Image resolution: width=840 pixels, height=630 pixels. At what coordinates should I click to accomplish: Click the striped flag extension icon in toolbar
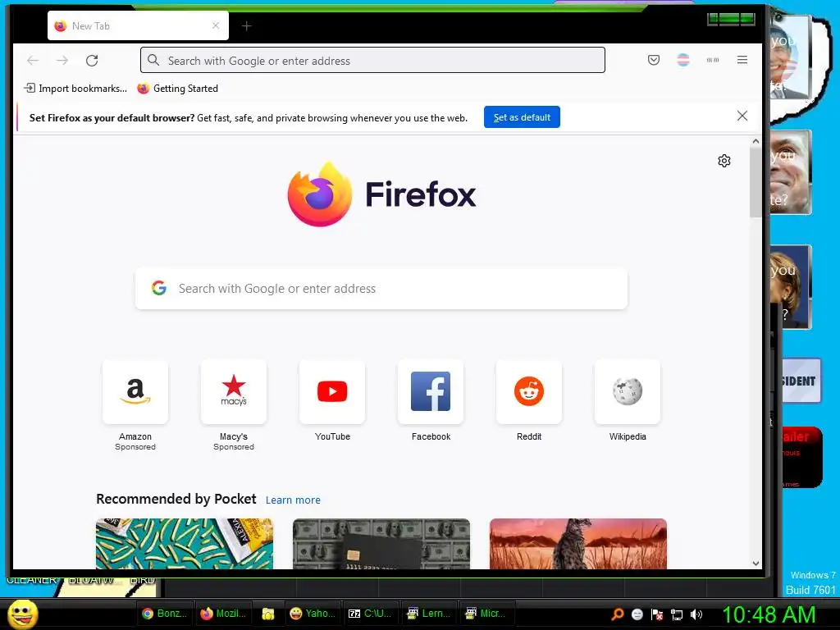tap(683, 60)
